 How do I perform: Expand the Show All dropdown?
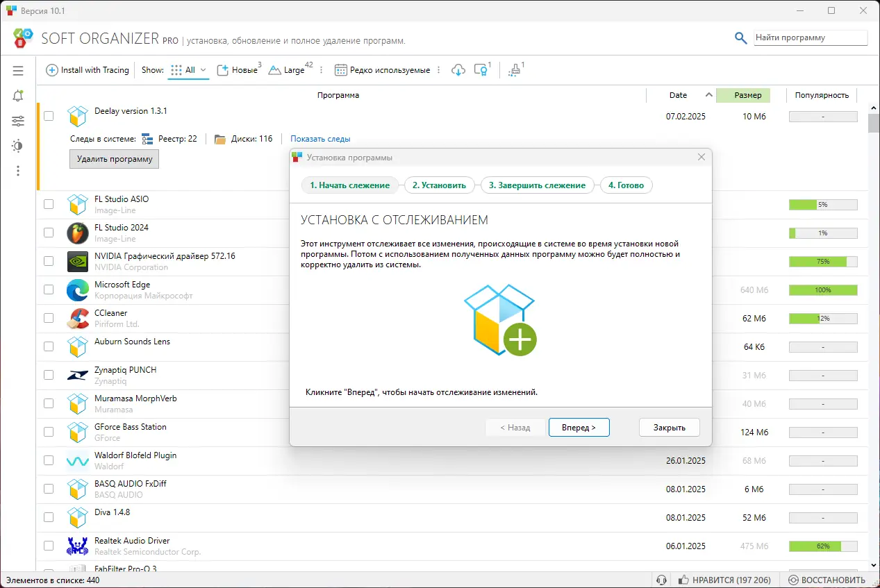190,70
